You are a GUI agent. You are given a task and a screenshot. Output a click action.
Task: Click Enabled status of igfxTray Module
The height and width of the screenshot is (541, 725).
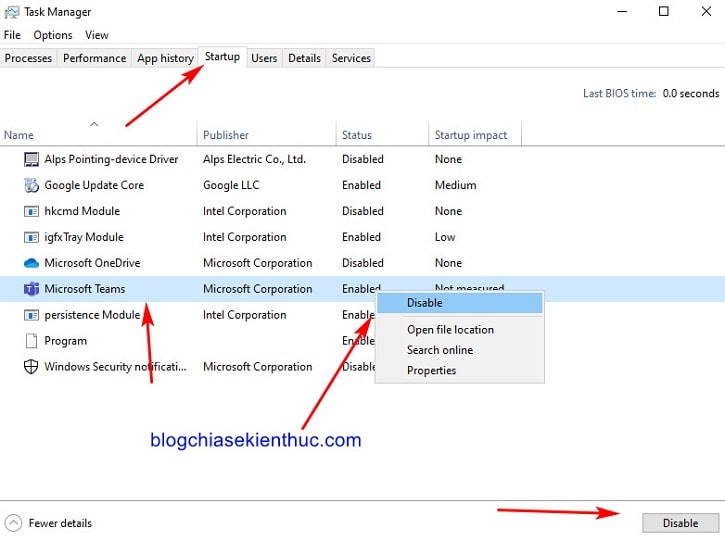coord(362,237)
